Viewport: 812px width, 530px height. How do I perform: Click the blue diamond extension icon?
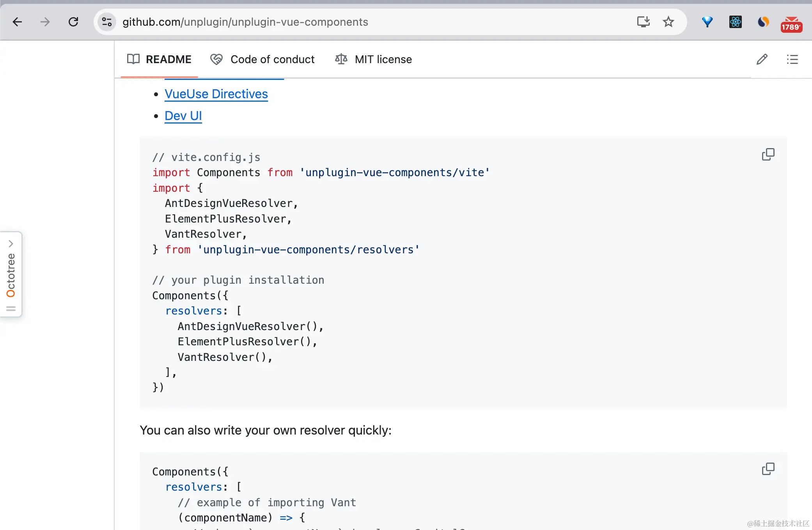pyautogui.click(x=707, y=22)
